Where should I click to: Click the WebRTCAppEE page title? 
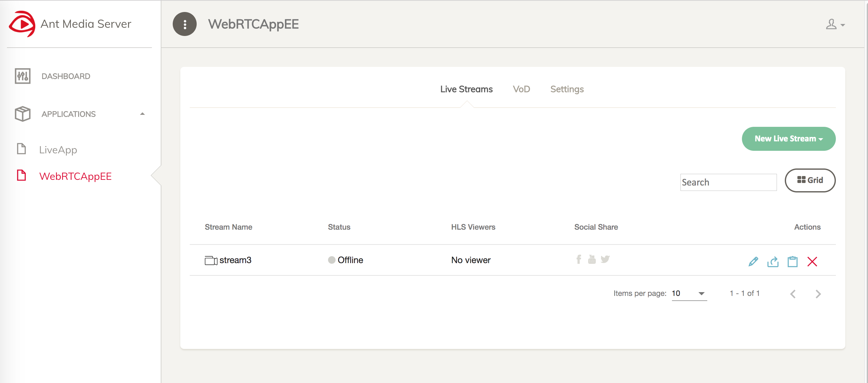click(x=253, y=24)
